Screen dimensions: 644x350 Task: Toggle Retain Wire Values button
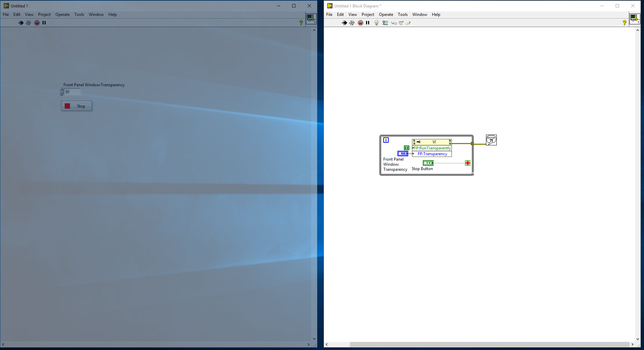click(x=385, y=23)
